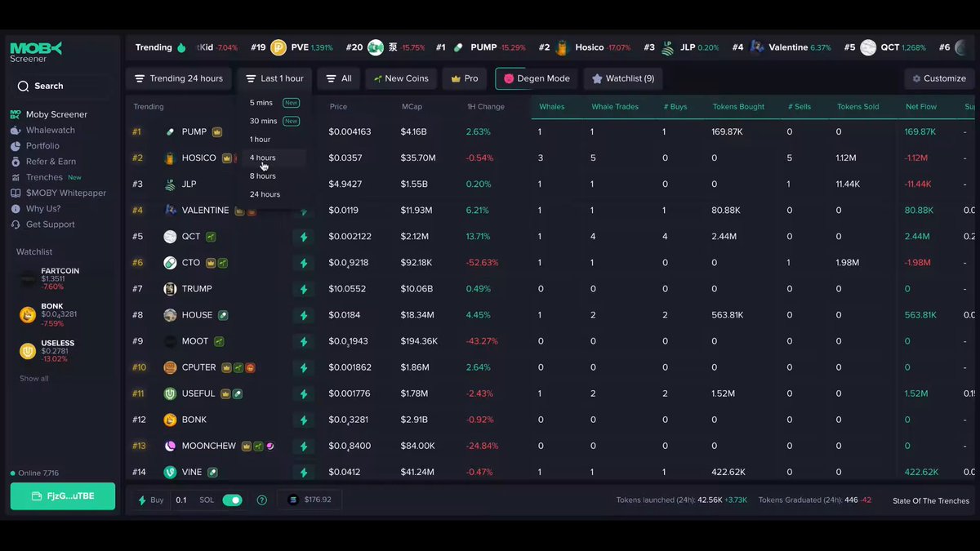980x551 pixels.
Task: Click the $176.92 SOL balance box
Action: (x=310, y=500)
